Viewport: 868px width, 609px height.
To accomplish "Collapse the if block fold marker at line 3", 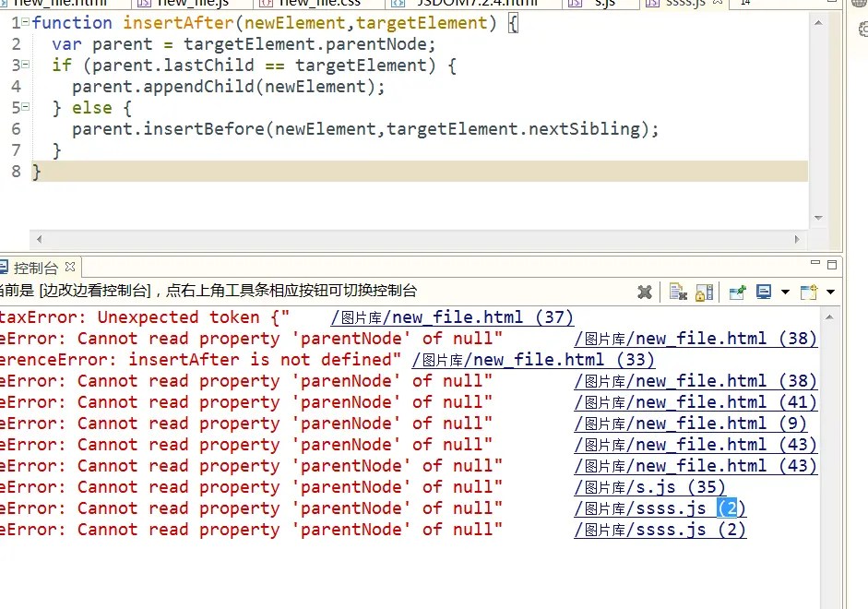I will 25,65.
